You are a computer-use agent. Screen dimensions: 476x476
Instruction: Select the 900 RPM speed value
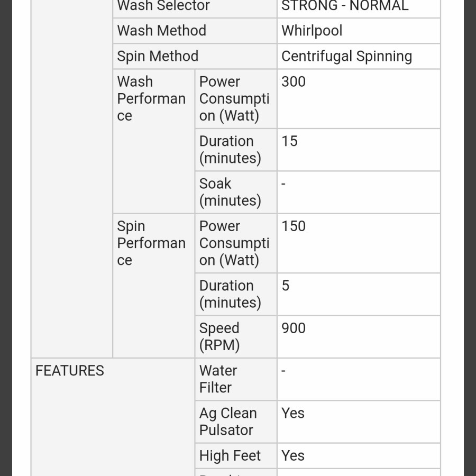[x=294, y=328]
